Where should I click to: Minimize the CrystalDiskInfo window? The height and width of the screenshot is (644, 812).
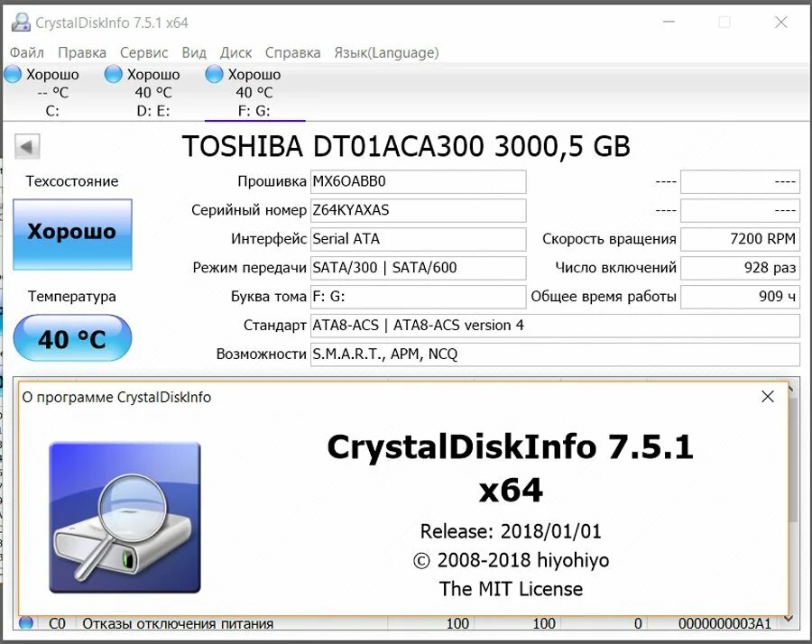(x=669, y=23)
